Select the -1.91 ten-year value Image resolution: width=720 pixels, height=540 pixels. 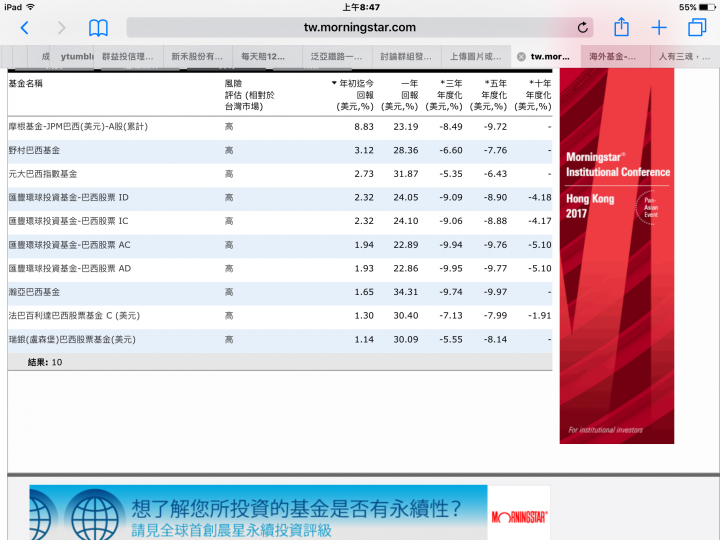tap(540, 315)
